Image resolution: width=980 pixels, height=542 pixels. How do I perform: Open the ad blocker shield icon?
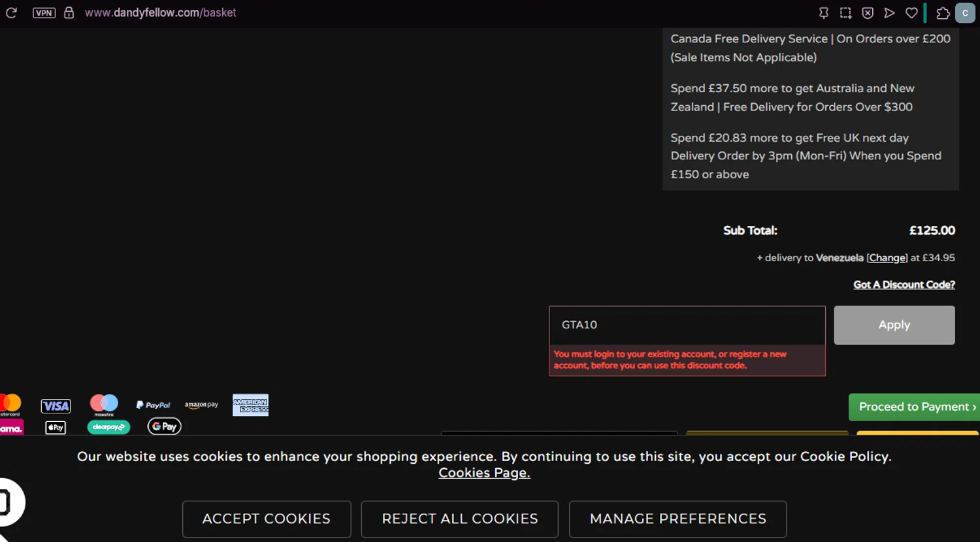868,13
